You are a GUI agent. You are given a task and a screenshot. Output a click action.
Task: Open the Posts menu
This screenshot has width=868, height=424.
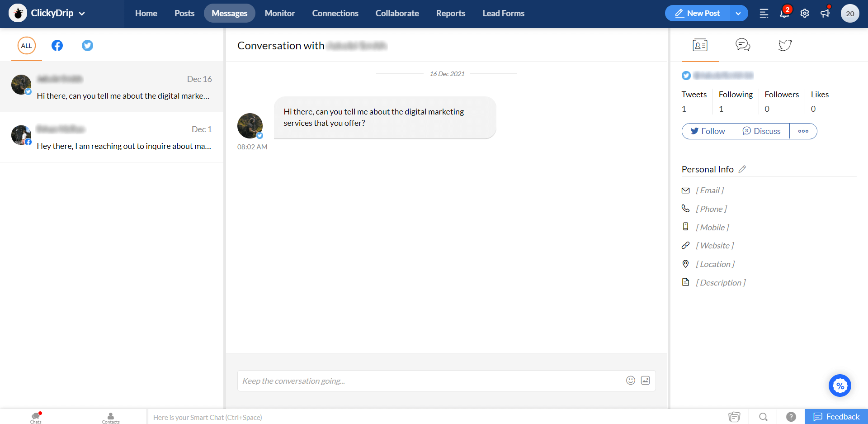pyautogui.click(x=184, y=14)
